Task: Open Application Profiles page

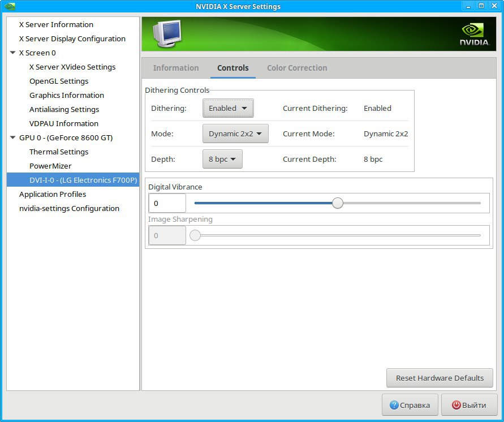Action: 53,194
